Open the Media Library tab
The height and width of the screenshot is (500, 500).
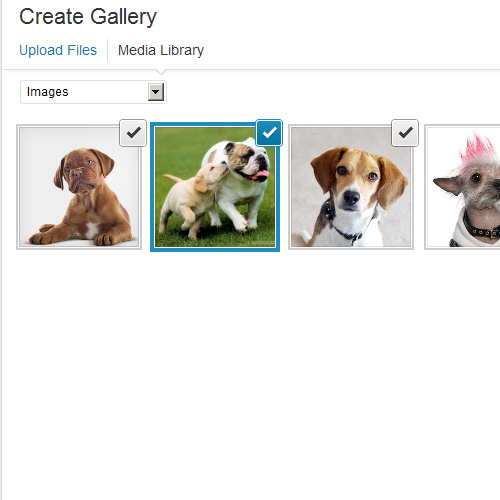pos(161,50)
